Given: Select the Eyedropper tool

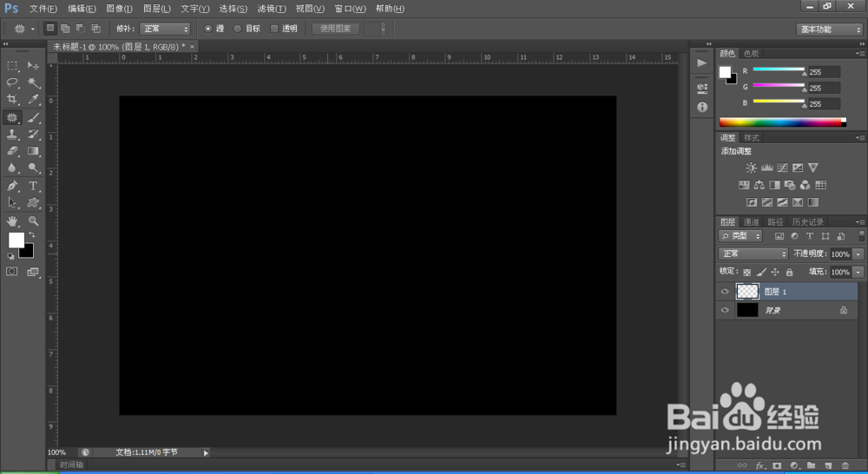Looking at the screenshot, I should [x=33, y=99].
